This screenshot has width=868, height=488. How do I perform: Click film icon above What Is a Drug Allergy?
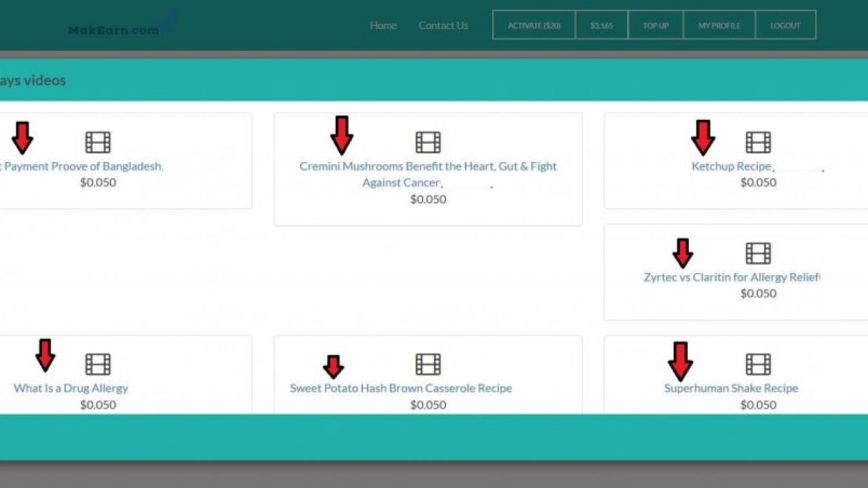(x=98, y=364)
